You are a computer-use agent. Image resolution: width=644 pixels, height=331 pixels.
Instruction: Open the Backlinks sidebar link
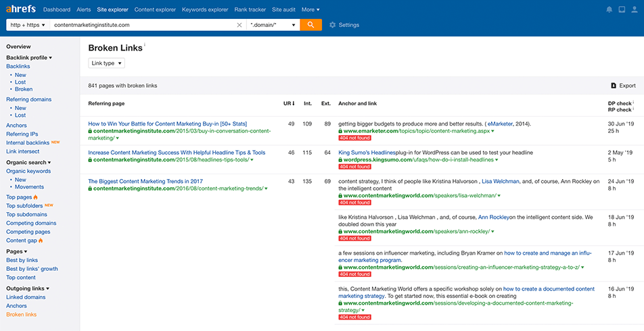18,66
